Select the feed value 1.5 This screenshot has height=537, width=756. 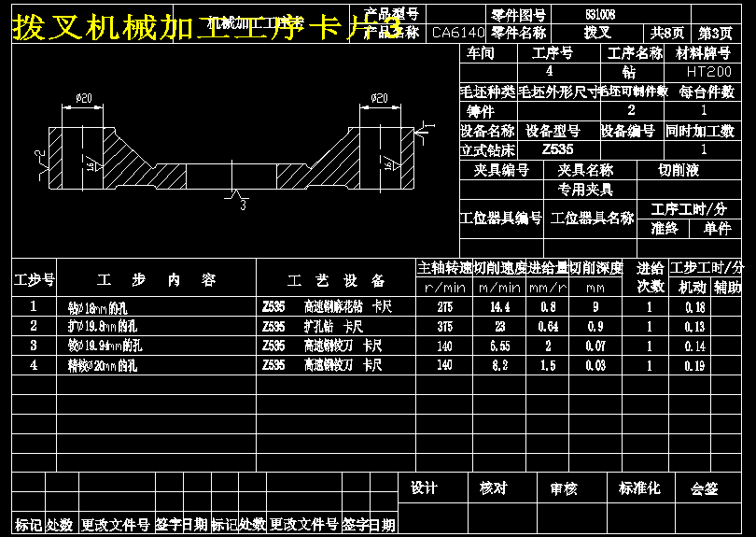548,366
